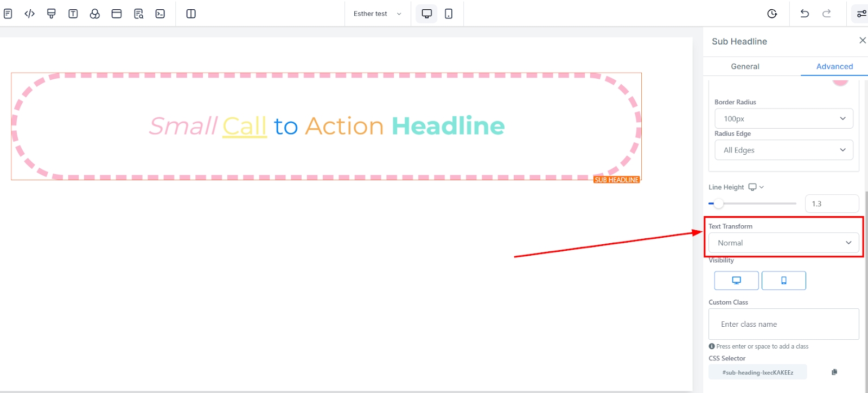Open the custom code icon in toolbar
Viewport: 868px width, 393px height.
(30, 14)
